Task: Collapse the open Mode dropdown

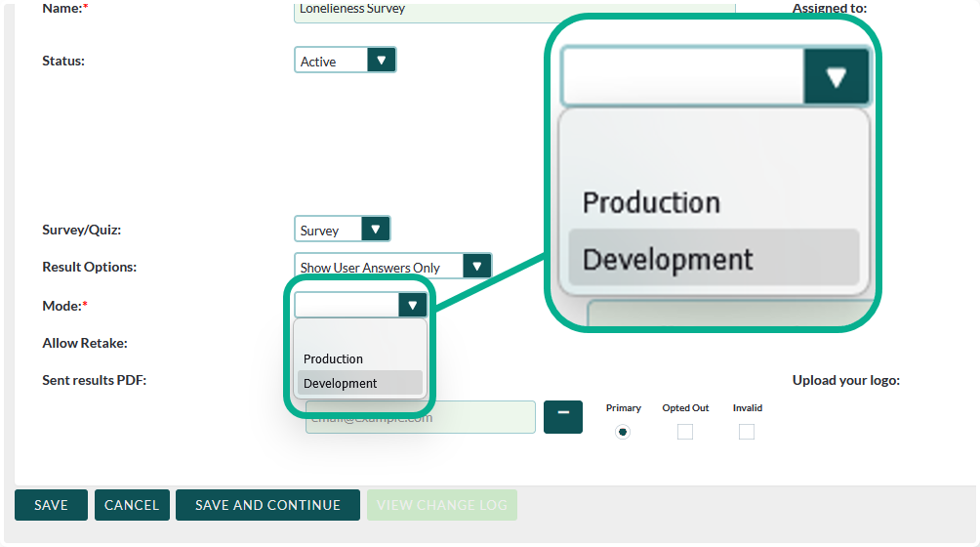Action: (413, 306)
